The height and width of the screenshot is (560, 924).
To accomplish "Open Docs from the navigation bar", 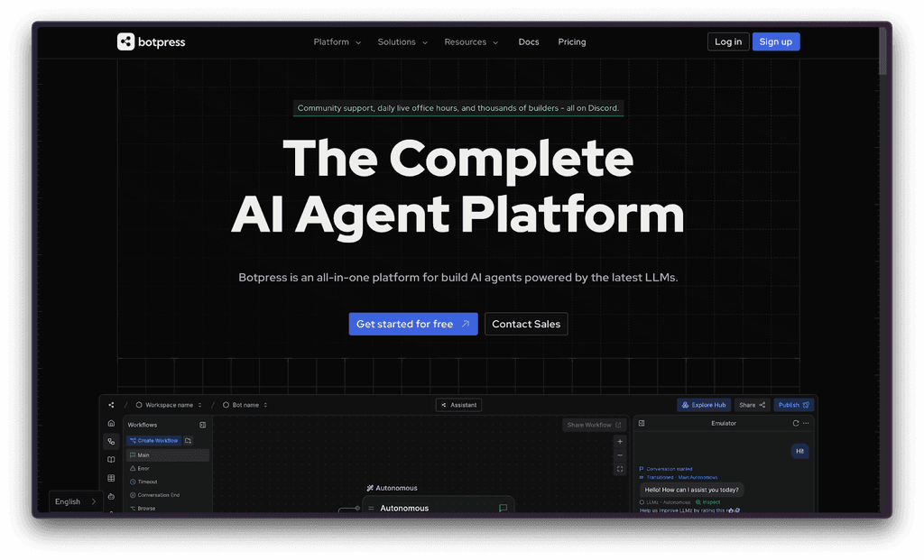I will 529,41.
